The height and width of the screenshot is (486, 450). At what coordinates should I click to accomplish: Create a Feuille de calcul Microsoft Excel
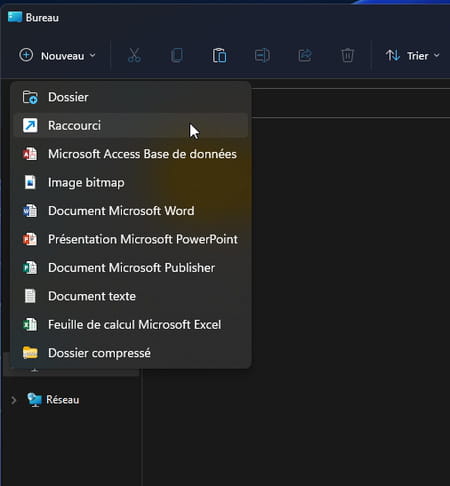(131, 324)
